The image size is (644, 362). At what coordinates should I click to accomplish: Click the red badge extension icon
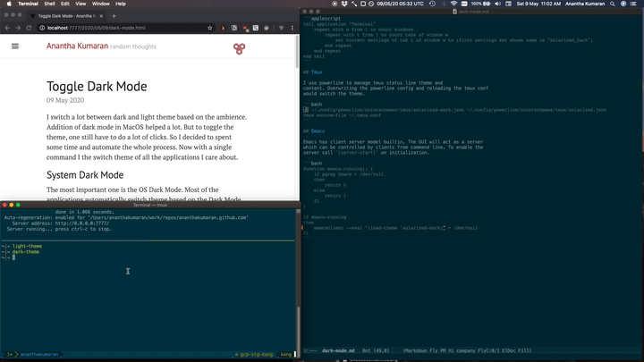pyautogui.click(x=245, y=28)
